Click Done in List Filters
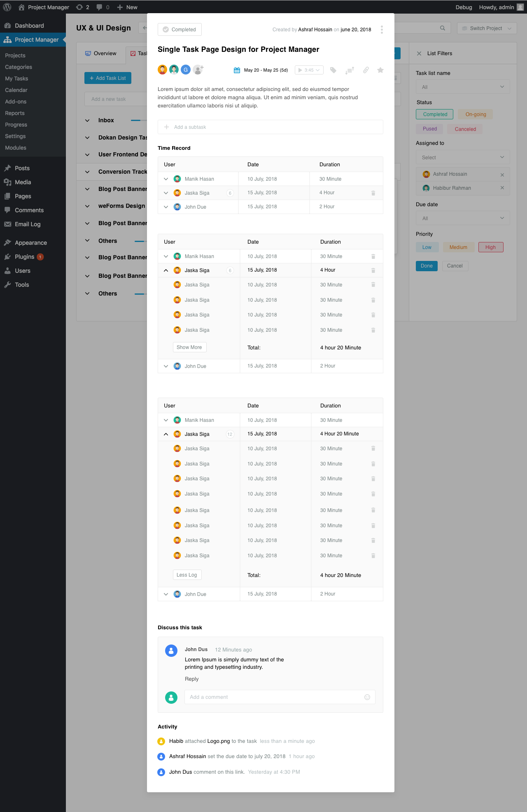This screenshot has width=527, height=812. point(427,266)
